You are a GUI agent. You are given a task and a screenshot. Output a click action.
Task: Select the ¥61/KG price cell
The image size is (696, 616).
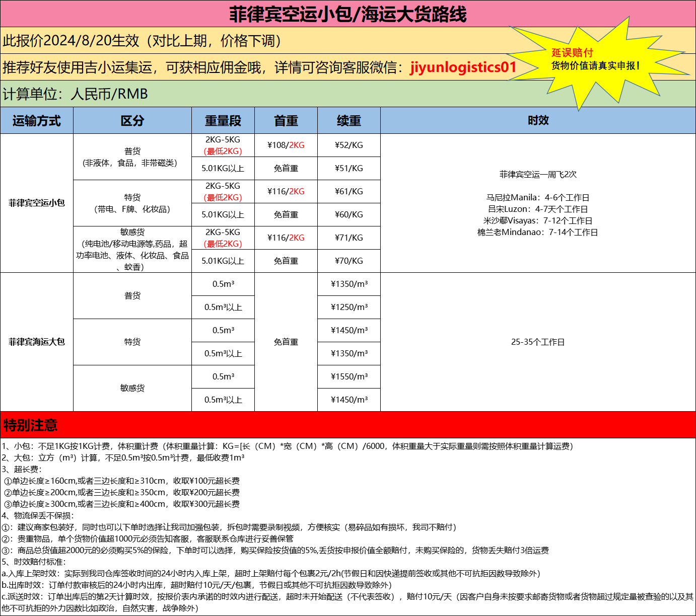(349, 191)
